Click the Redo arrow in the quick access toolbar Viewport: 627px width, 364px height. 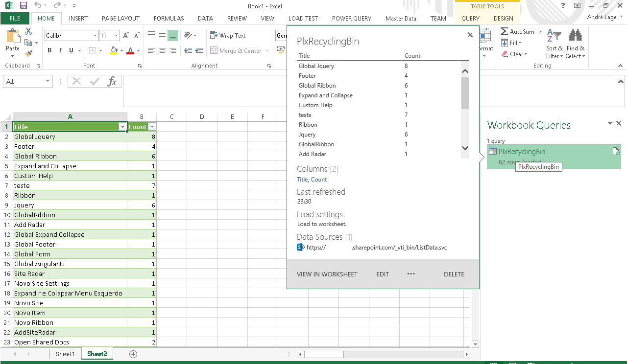click(x=57, y=6)
